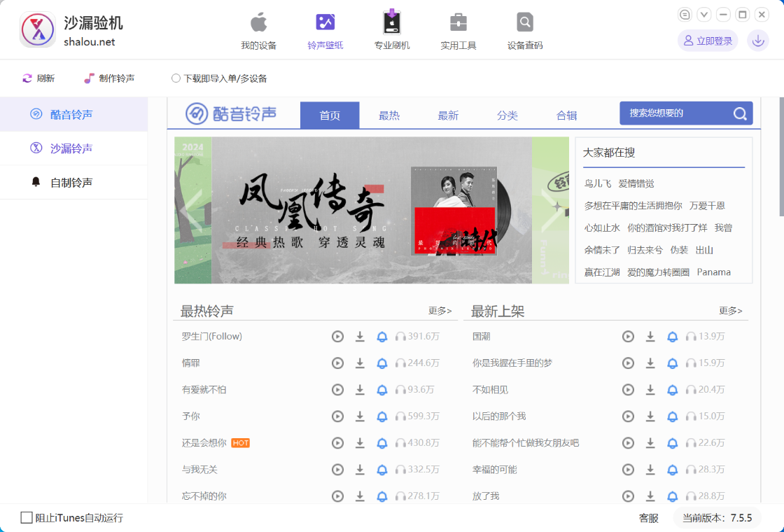Viewport: 784px width, 532px height.
Task: Click the 刷新 refresh button
Action: point(38,78)
